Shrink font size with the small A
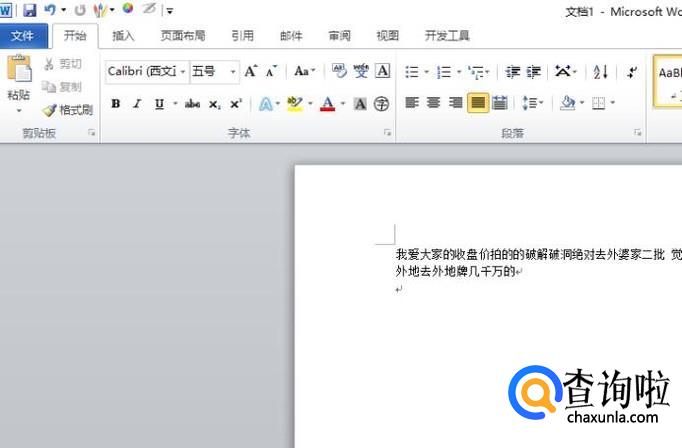 pos(271,71)
